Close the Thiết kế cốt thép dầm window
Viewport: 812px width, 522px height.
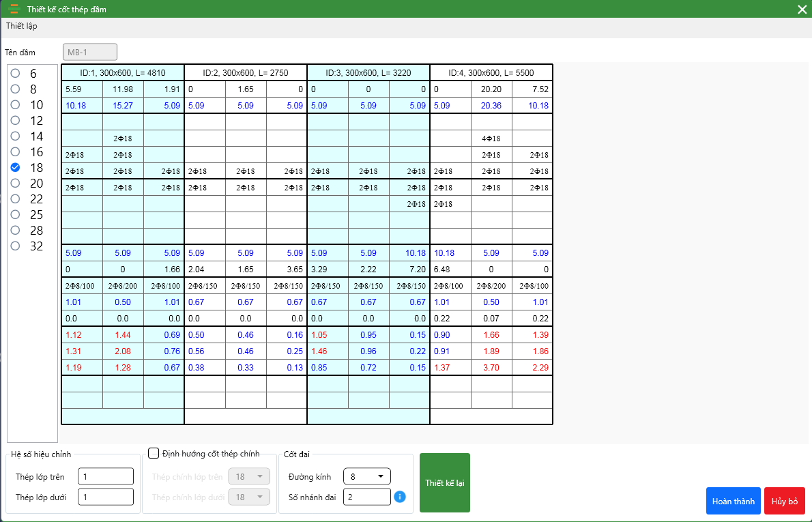click(802, 9)
